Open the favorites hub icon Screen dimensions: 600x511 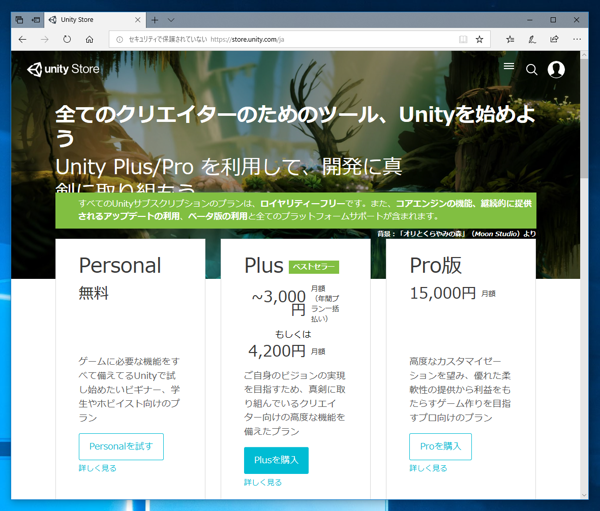click(510, 39)
